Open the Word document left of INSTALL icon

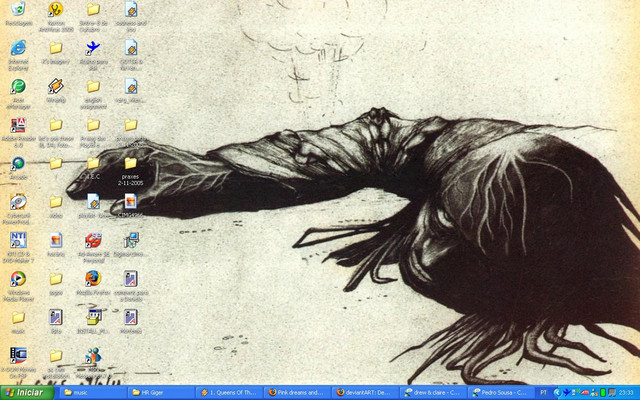click(x=56, y=317)
